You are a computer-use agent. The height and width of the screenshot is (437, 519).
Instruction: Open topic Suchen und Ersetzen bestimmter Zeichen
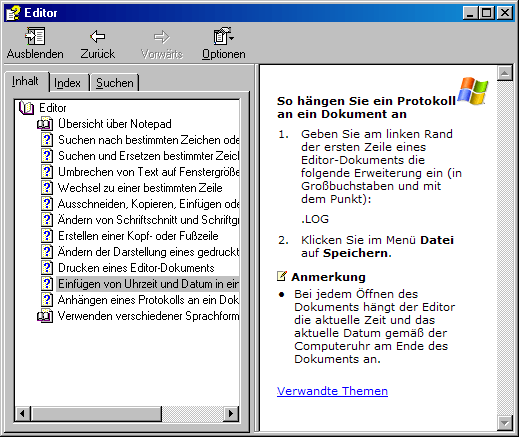click(x=148, y=156)
